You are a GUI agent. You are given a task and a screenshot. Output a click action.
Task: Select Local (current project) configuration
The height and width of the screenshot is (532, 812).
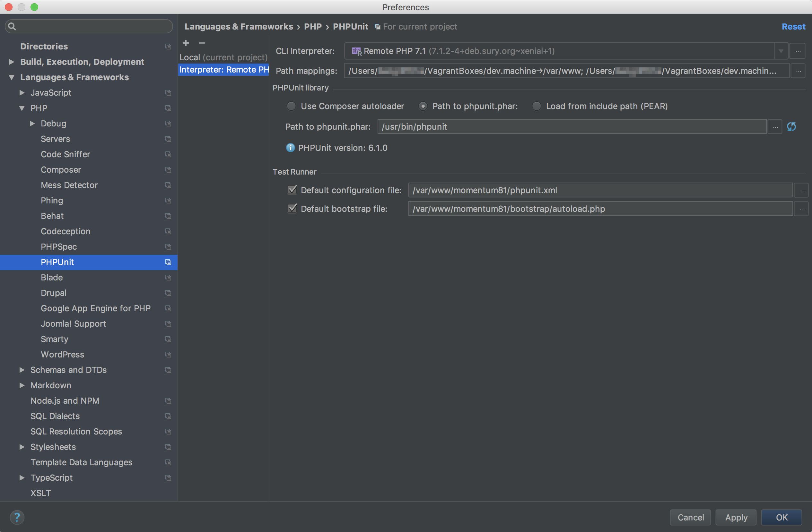pos(223,57)
